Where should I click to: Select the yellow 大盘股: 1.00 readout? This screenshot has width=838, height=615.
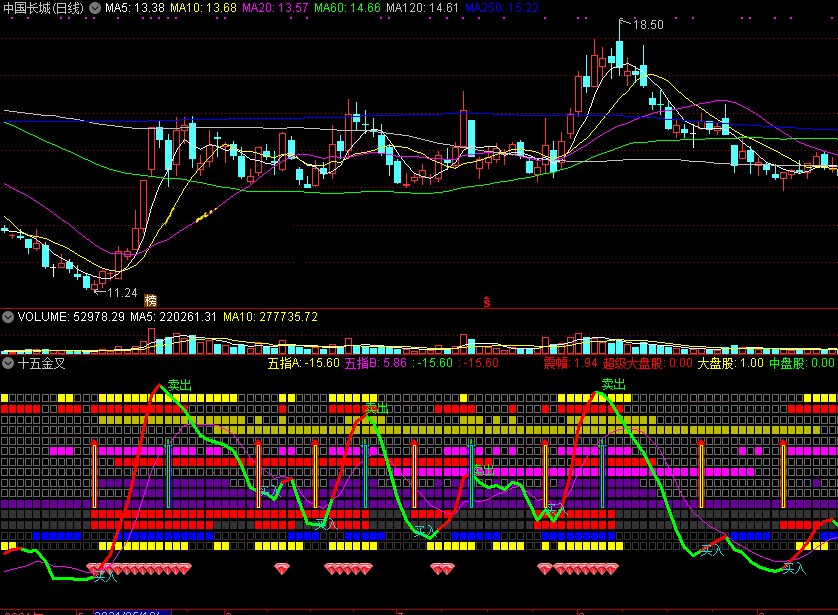(x=731, y=363)
